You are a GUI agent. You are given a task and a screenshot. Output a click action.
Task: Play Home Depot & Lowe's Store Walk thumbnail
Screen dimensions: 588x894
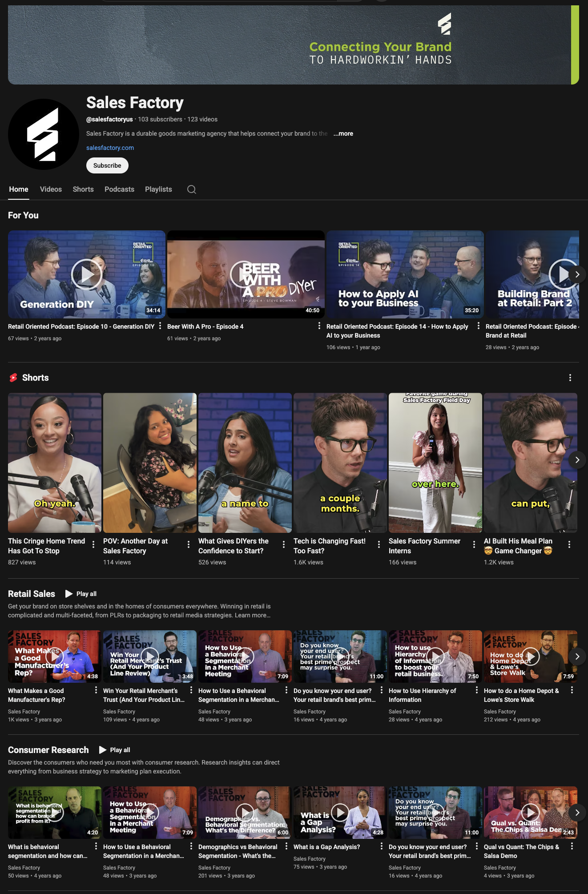(x=531, y=656)
